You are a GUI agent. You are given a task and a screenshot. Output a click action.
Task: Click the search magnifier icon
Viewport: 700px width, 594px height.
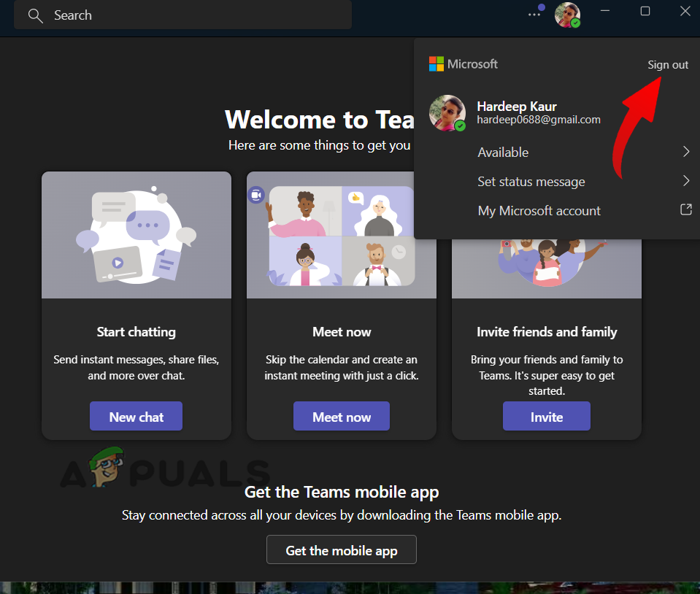[x=35, y=15]
